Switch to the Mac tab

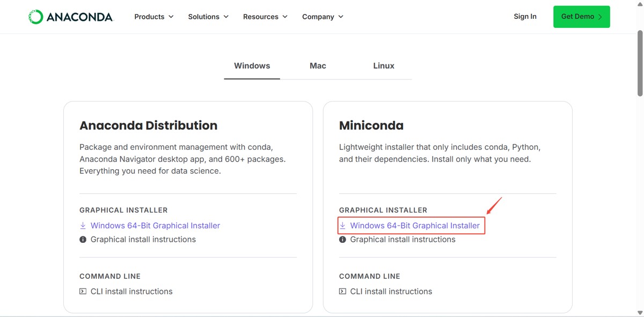coord(318,66)
